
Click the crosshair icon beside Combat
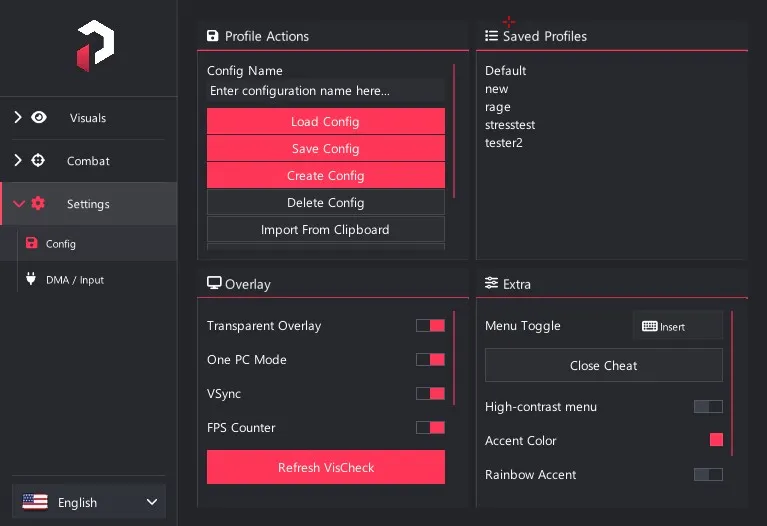(38, 160)
